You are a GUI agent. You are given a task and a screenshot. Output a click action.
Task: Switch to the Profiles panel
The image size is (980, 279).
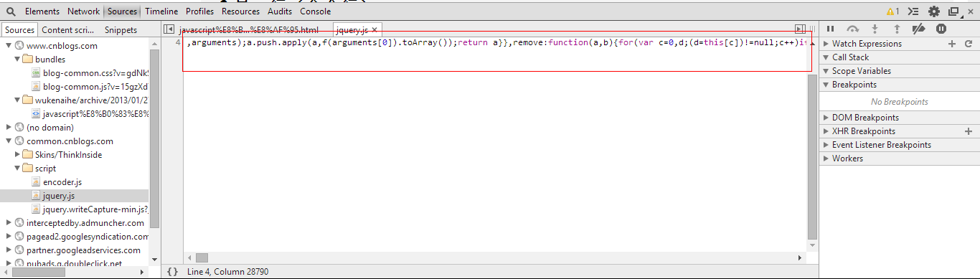199,11
